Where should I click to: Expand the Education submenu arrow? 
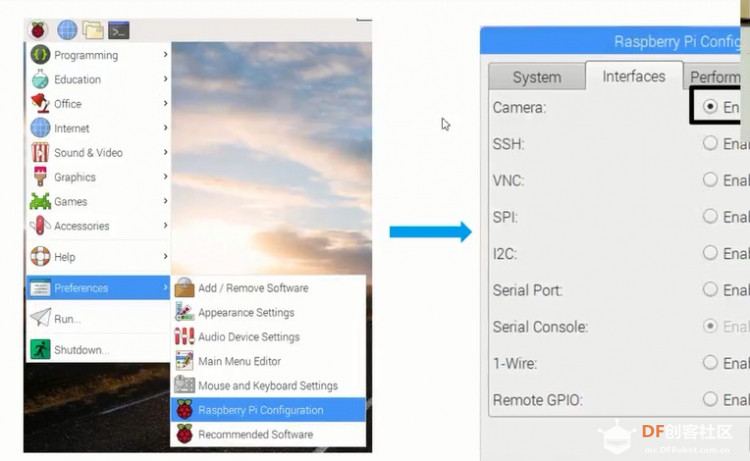[x=165, y=78]
